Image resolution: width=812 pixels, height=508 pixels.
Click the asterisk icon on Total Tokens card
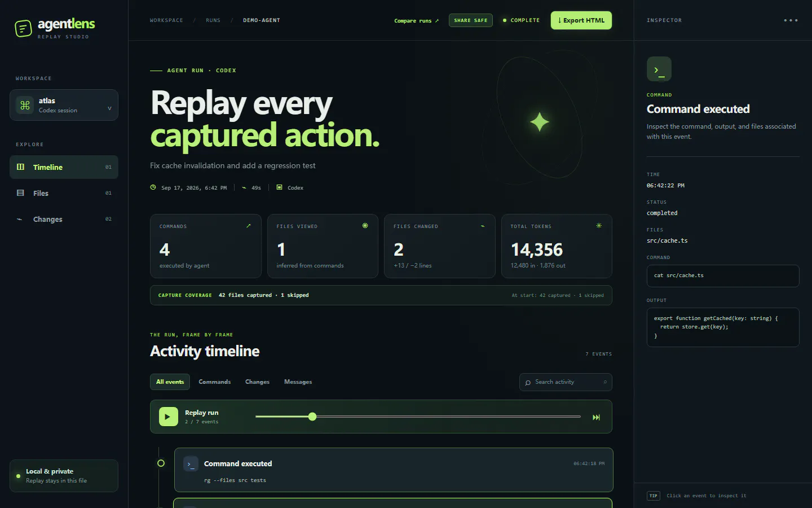coord(599,226)
